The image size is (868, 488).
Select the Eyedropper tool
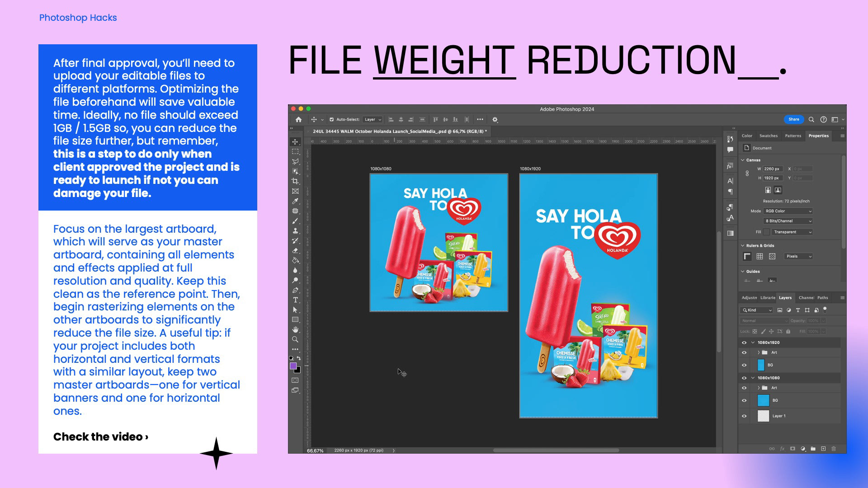coord(295,201)
